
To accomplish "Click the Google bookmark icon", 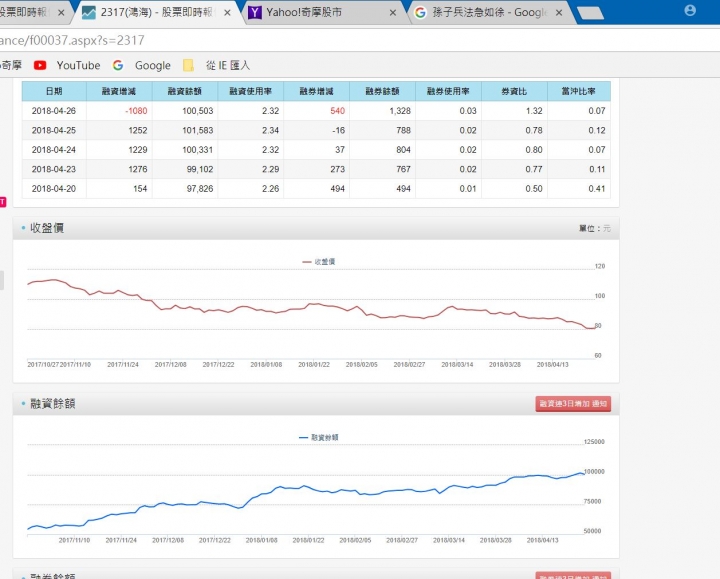I will click(118, 65).
